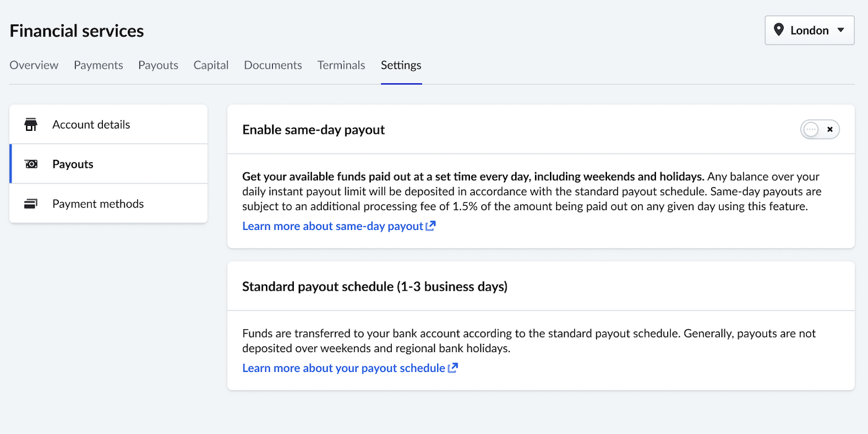Switch to the Overview tab

[x=34, y=65]
